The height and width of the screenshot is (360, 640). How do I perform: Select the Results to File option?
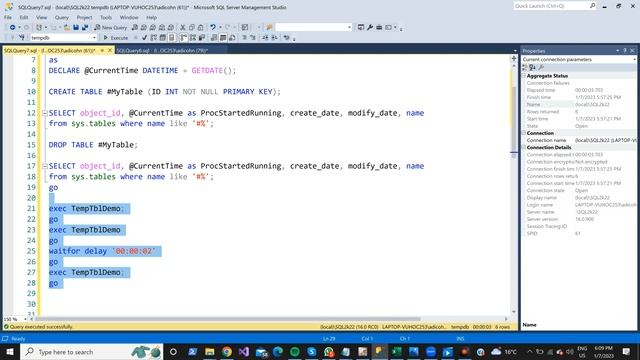(232, 38)
